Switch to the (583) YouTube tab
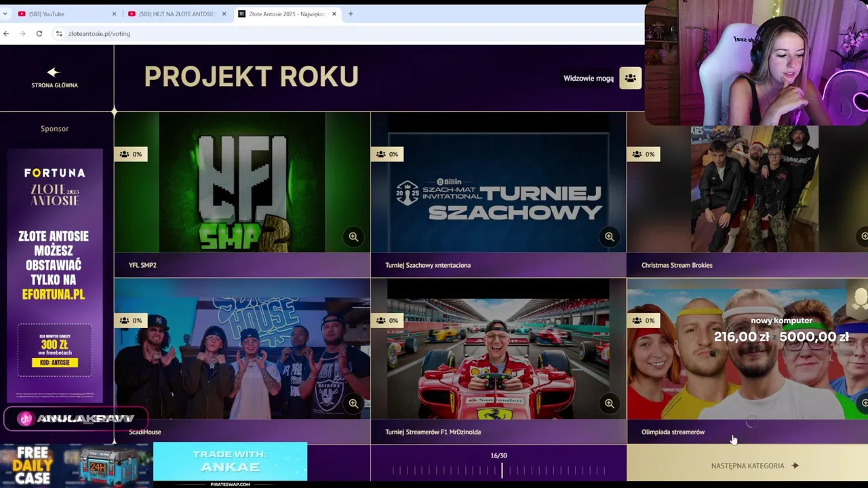 pos(66,14)
